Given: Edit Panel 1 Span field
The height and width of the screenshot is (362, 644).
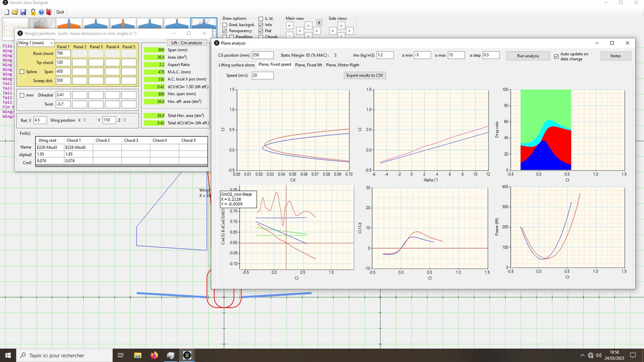Looking at the screenshot, I should click(63, 71).
